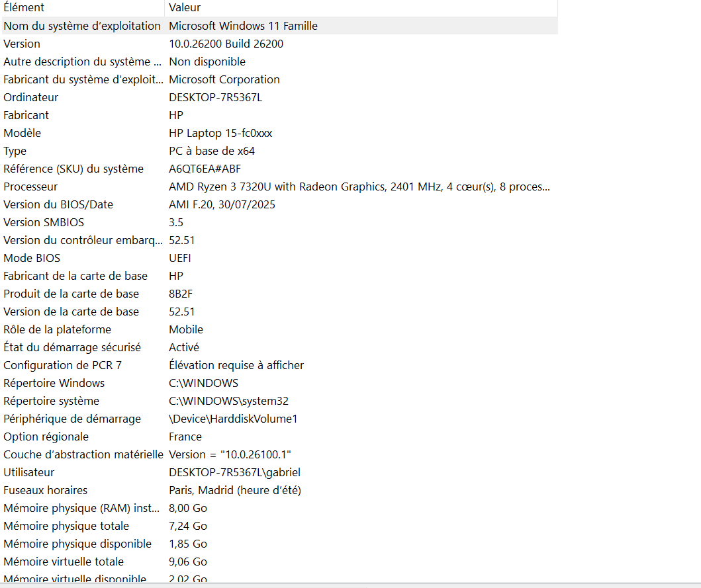Click the '7,24 Go' value
Screen dimensions: 701x588
pos(188,526)
